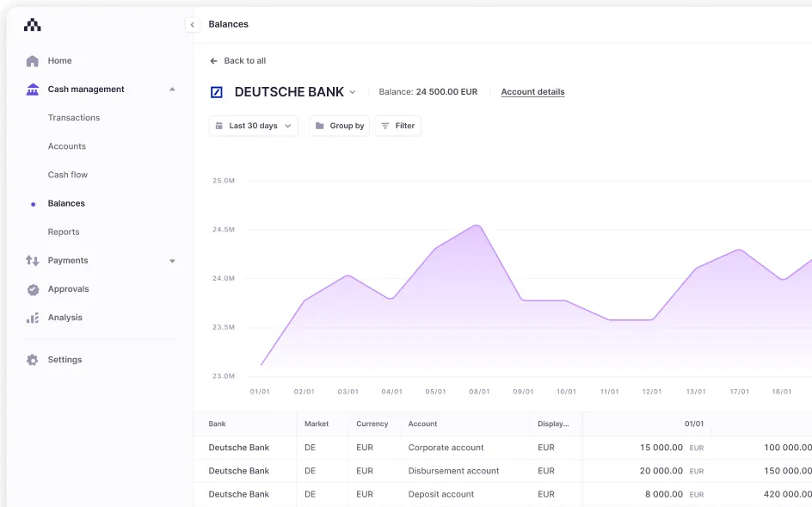
Task: Open Payments via the transfer arrows icon
Action: 30,260
